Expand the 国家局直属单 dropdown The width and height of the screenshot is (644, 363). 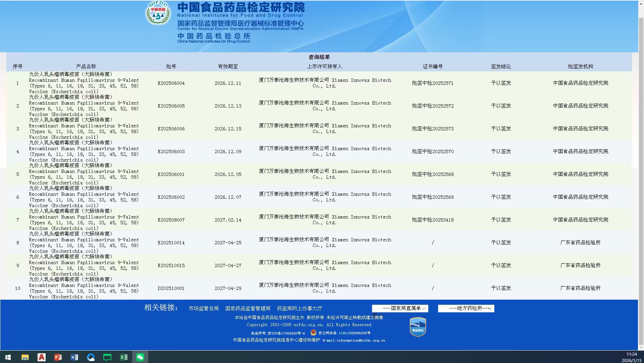400,308
